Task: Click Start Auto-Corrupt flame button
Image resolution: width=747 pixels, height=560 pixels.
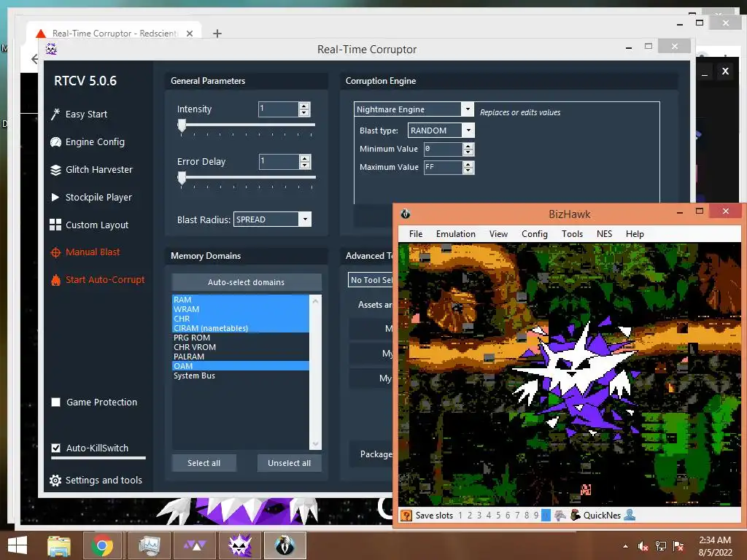Action: [98, 280]
